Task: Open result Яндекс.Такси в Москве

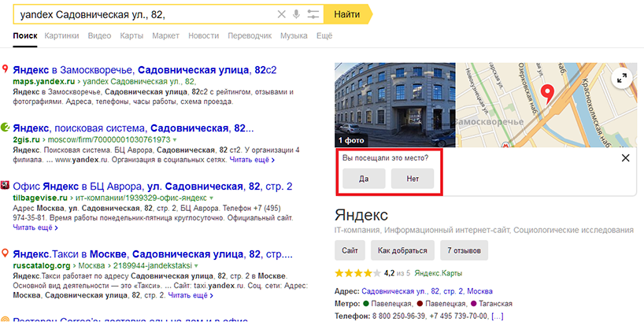Action: 153,254
